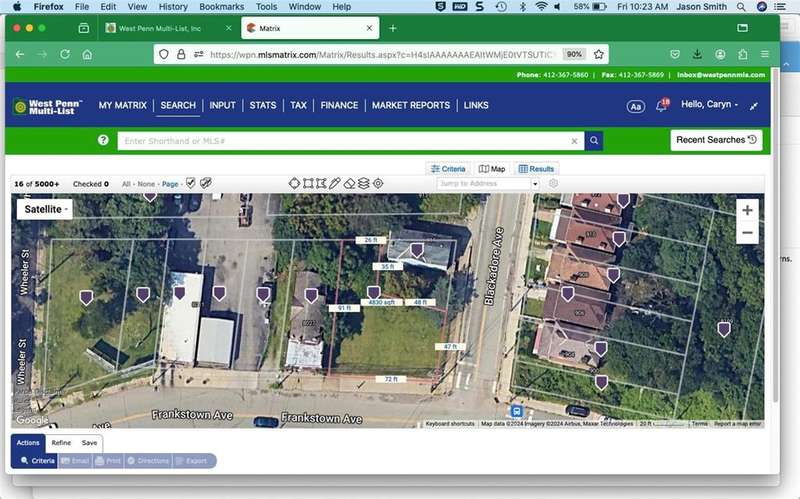Switch to the Refine tab

pyautogui.click(x=61, y=442)
